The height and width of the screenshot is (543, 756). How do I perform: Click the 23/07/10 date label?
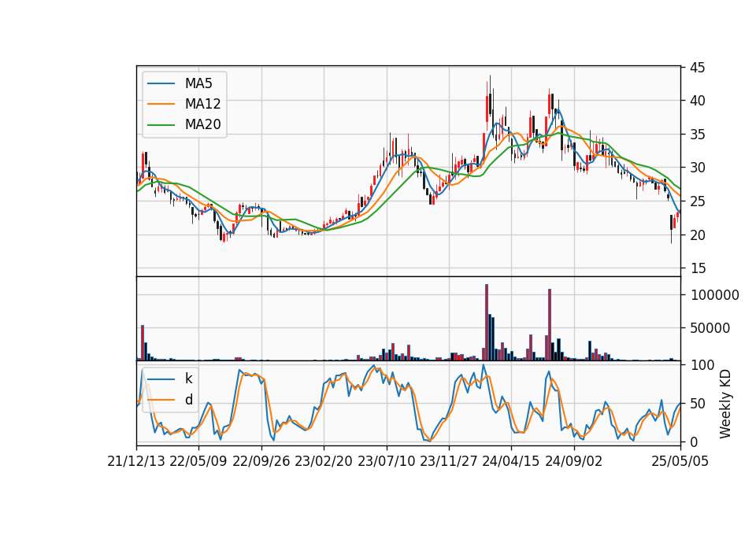click(386, 461)
